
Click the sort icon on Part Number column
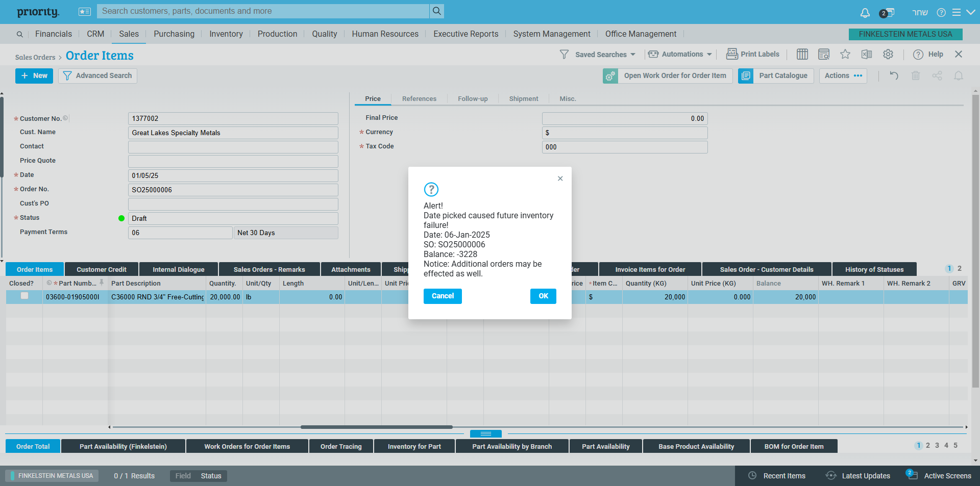(49, 283)
